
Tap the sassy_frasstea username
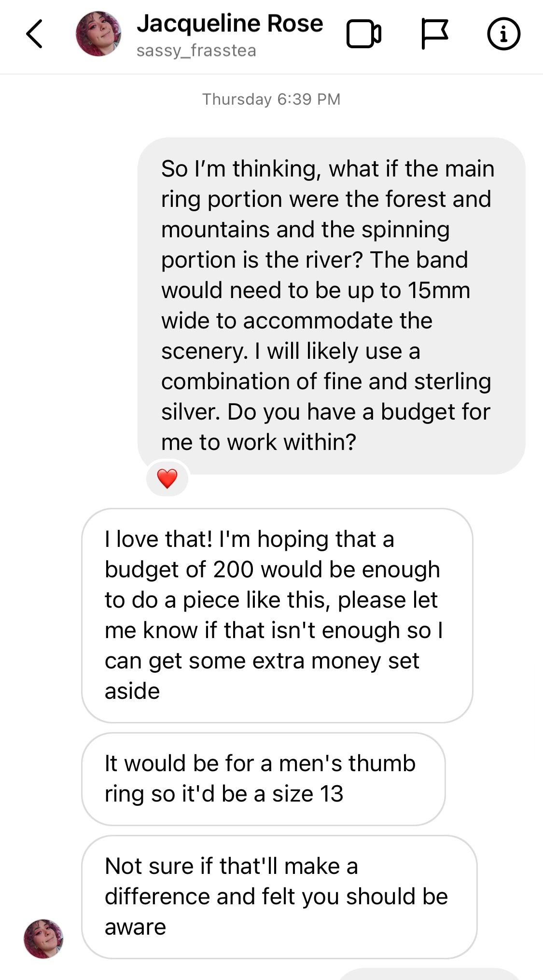click(196, 51)
